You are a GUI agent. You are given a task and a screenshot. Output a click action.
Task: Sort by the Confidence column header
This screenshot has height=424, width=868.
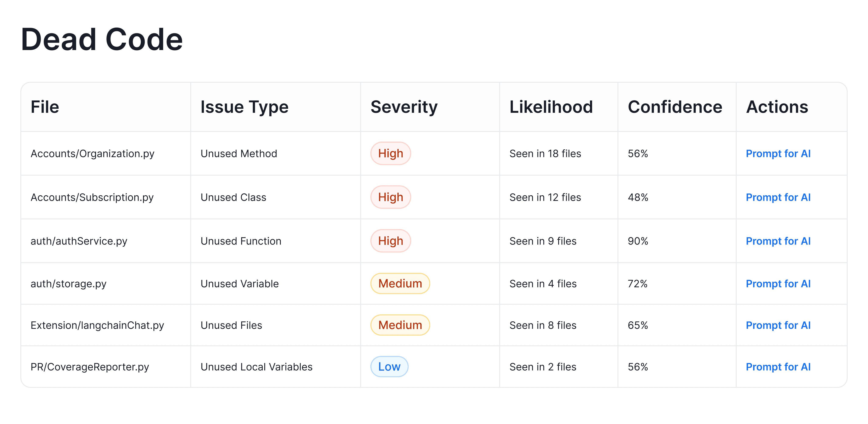point(675,107)
